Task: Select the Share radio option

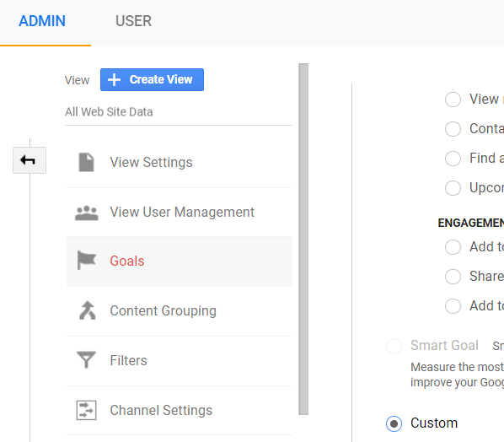Action: 453,277
